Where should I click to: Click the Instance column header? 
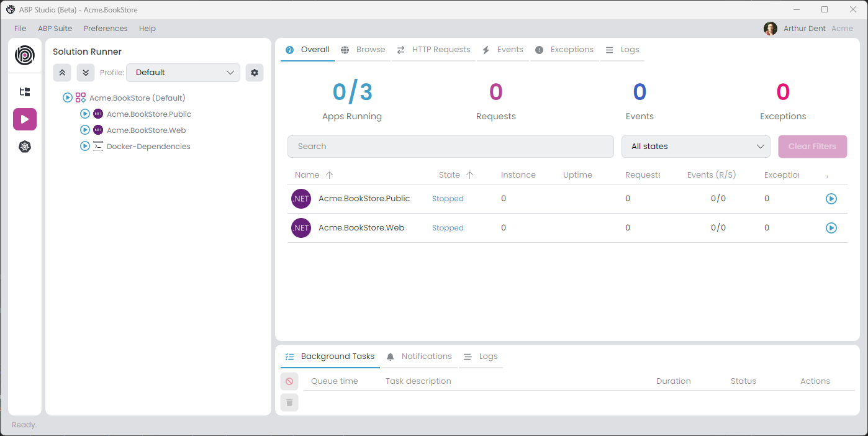(518, 175)
